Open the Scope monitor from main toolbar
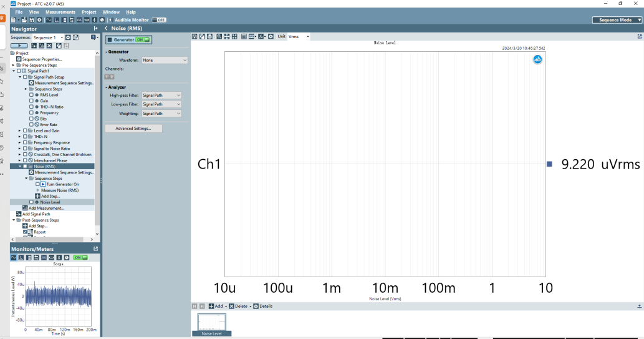Image resolution: width=644 pixels, height=339 pixels. 49,20
